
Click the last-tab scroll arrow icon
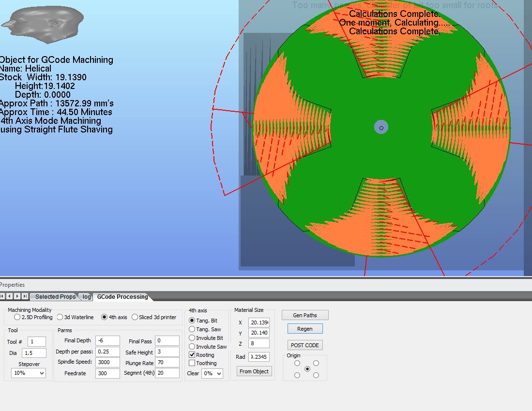pos(25,296)
